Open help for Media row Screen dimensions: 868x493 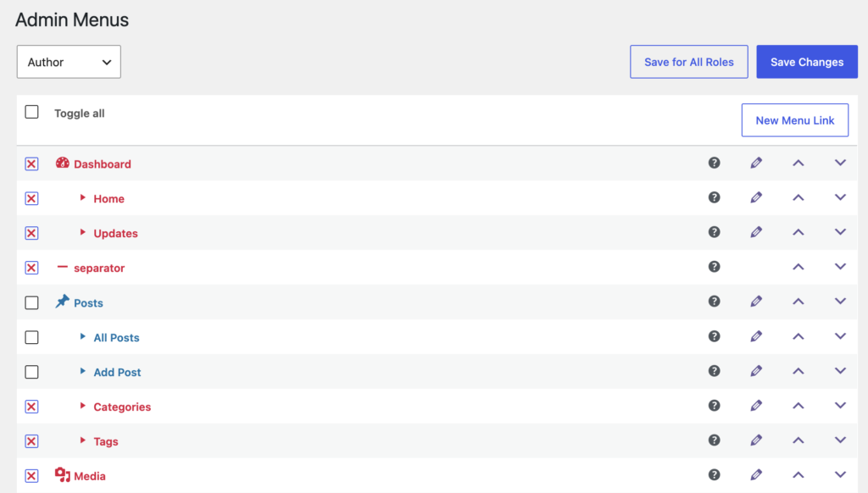tap(714, 474)
